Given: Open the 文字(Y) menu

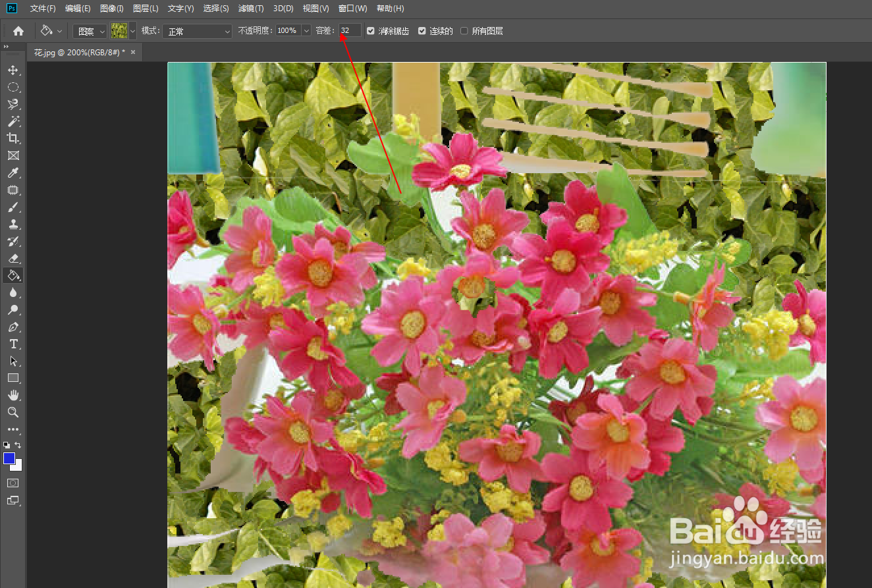Looking at the screenshot, I should pos(180,9).
